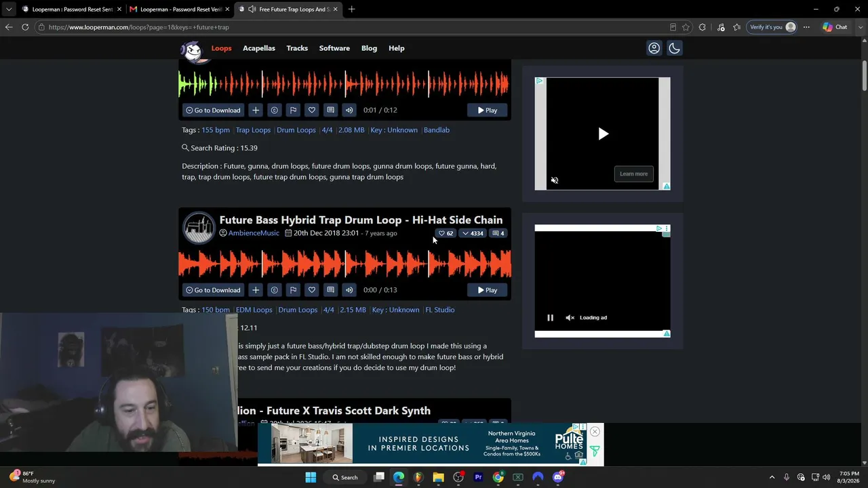
Task: Open the Tracks menu
Action: coord(297,48)
